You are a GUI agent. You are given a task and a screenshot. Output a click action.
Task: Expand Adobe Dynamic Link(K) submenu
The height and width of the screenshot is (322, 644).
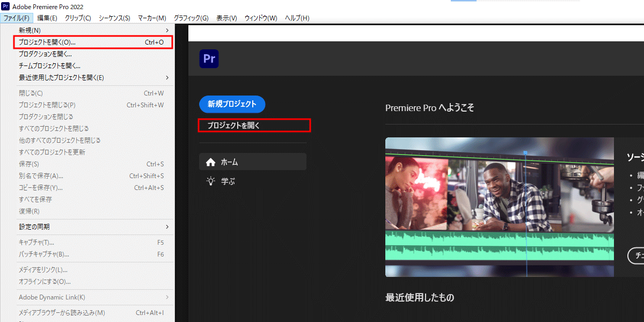click(x=93, y=297)
